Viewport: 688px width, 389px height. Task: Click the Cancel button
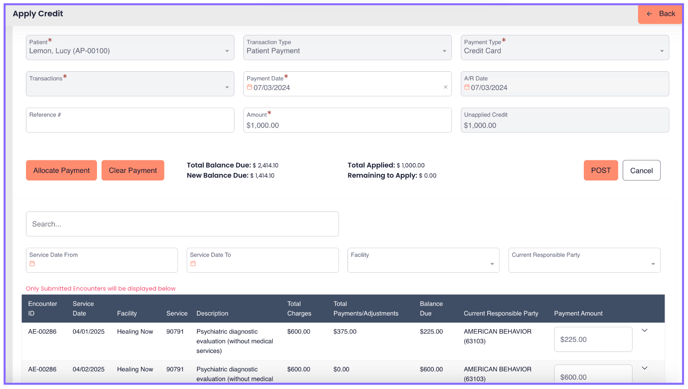pos(641,170)
